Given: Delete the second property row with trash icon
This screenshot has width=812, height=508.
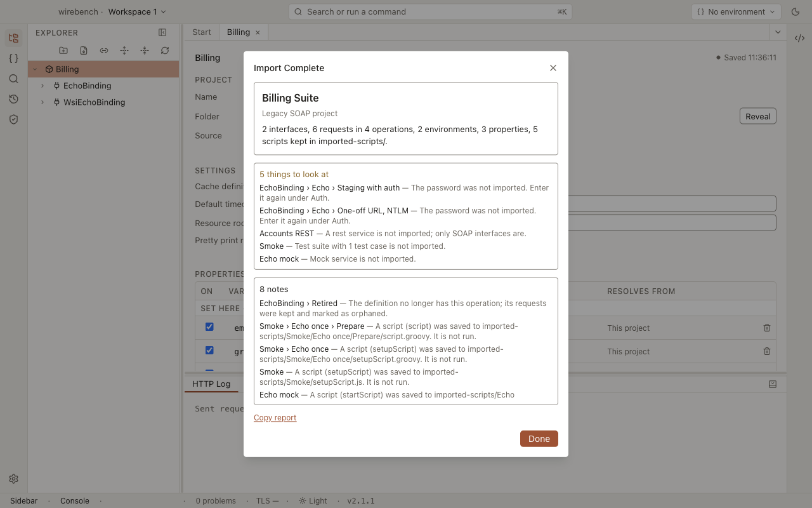Looking at the screenshot, I should tap(767, 351).
